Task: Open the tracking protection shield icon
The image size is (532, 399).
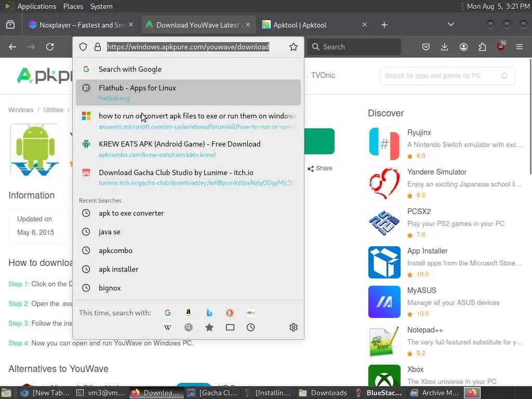Action: [x=83, y=47]
